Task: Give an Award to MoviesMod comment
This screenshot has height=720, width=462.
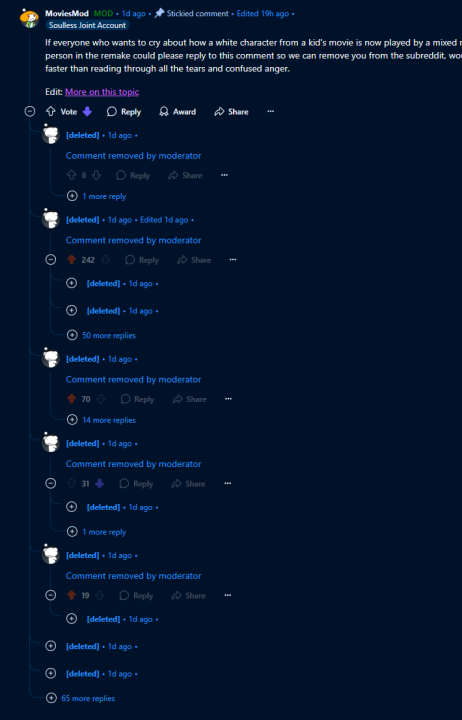Action: pyautogui.click(x=177, y=112)
